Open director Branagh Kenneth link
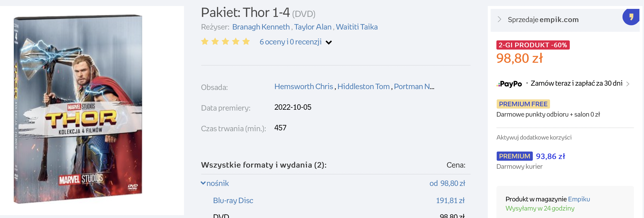 coord(261,27)
